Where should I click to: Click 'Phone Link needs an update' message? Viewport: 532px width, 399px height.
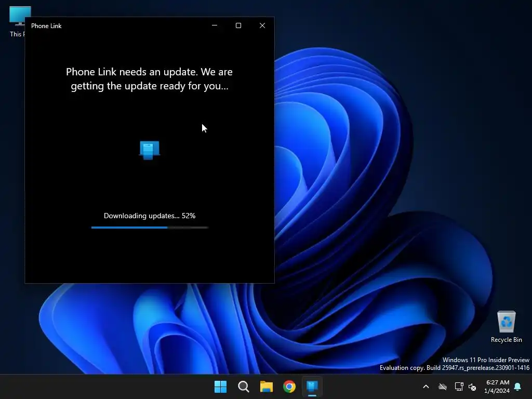click(149, 79)
